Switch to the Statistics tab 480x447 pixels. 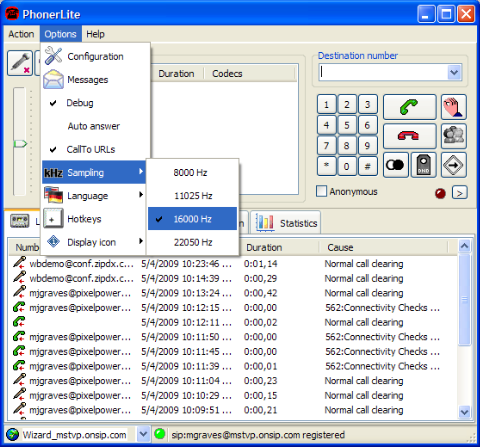[x=286, y=223]
